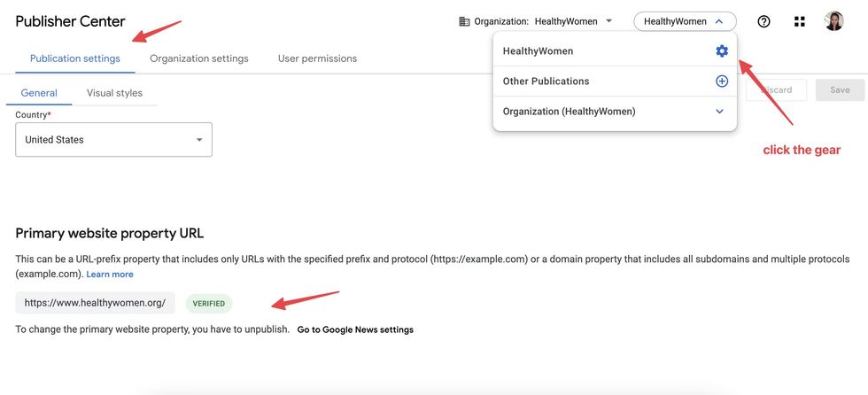Image resolution: width=868 pixels, height=395 pixels.
Task: Select HealthyWomen entry in the publication menu
Action: [615, 50]
